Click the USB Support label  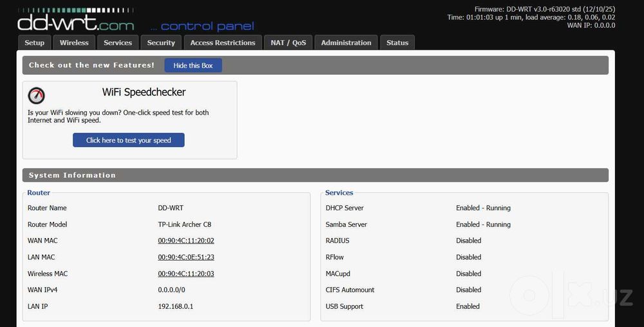(x=345, y=306)
